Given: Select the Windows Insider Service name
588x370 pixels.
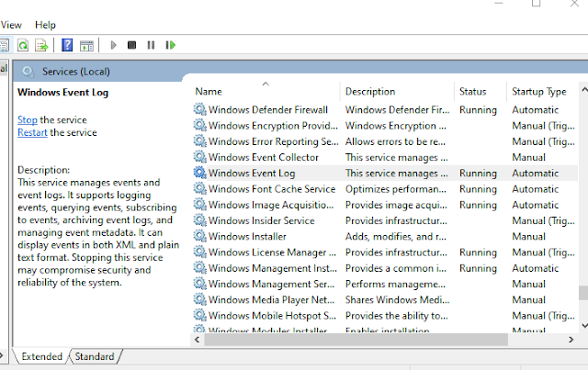Looking at the screenshot, I should point(261,220).
